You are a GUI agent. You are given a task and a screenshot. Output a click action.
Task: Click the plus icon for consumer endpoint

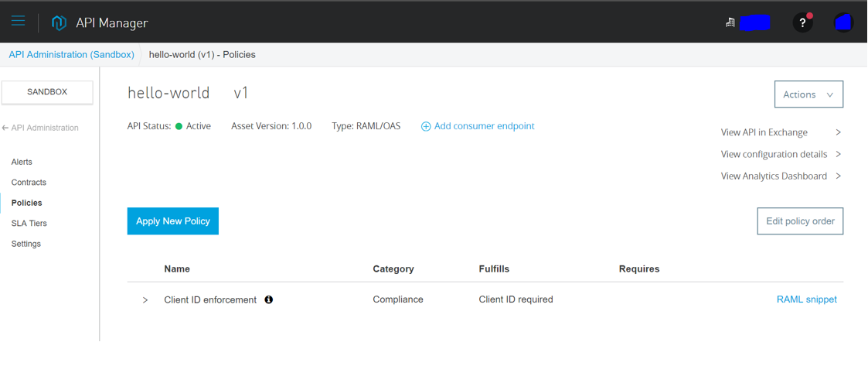(x=426, y=126)
